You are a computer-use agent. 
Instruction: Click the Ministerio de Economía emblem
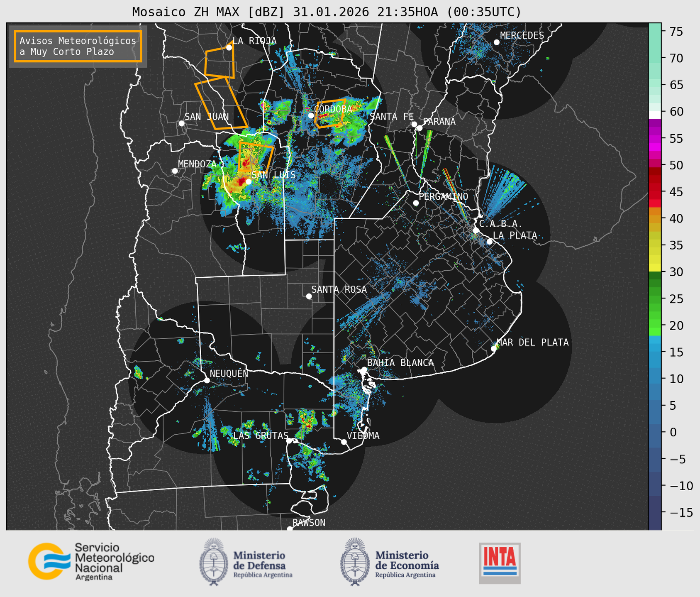point(355,562)
